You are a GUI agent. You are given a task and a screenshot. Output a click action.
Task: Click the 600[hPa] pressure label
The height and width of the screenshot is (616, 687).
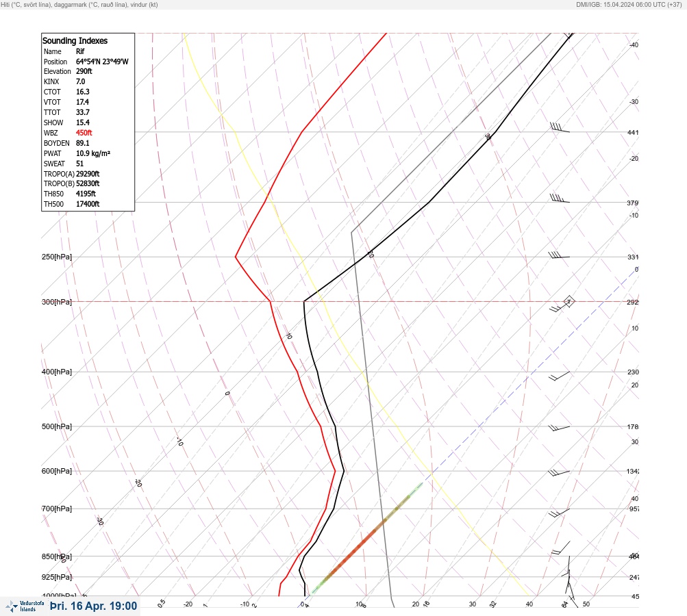57,471
